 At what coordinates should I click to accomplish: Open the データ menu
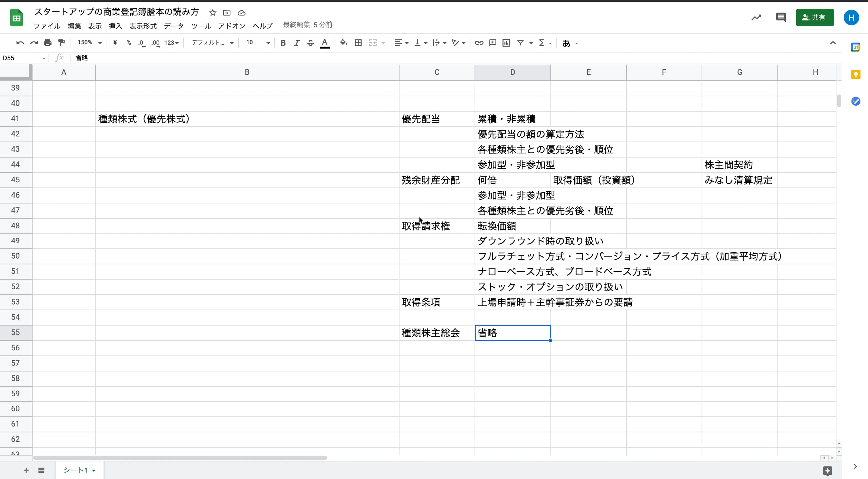174,26
